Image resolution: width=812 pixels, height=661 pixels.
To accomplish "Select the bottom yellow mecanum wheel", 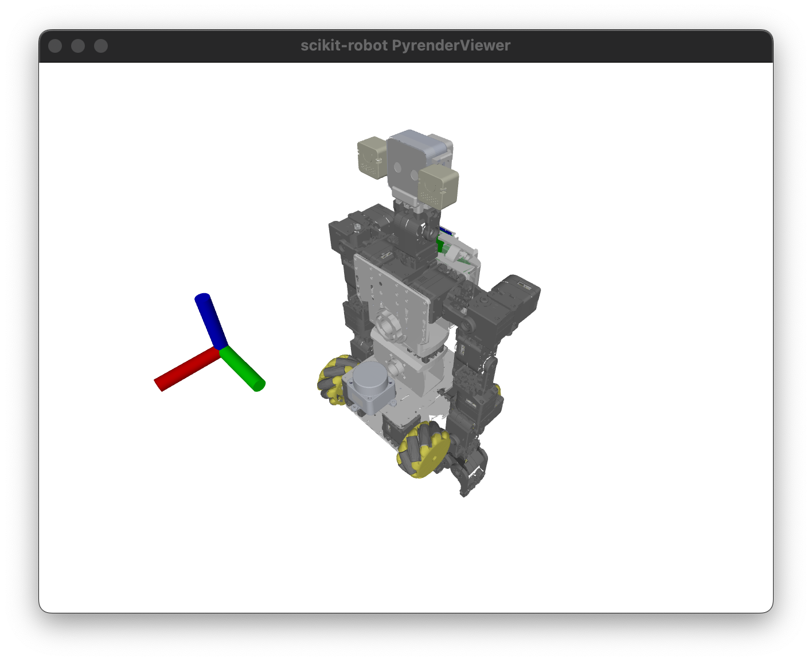I will pyautogui.click(x=423, y=449).
